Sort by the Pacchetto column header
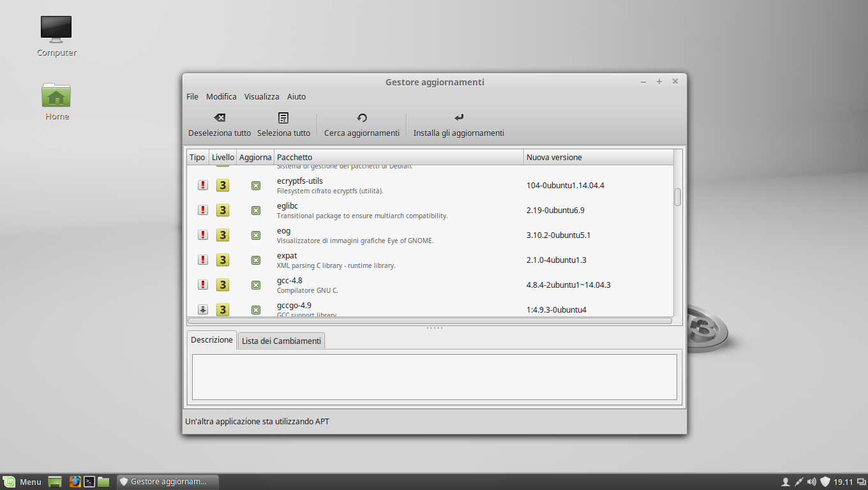Viewport: 868px width, 490px height. (398, 157)
